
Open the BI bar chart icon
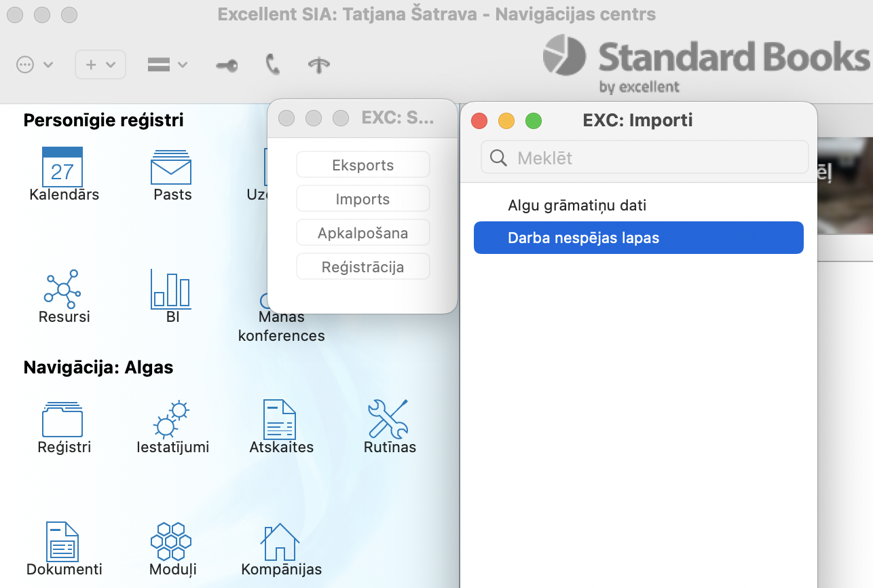(171, 289)
